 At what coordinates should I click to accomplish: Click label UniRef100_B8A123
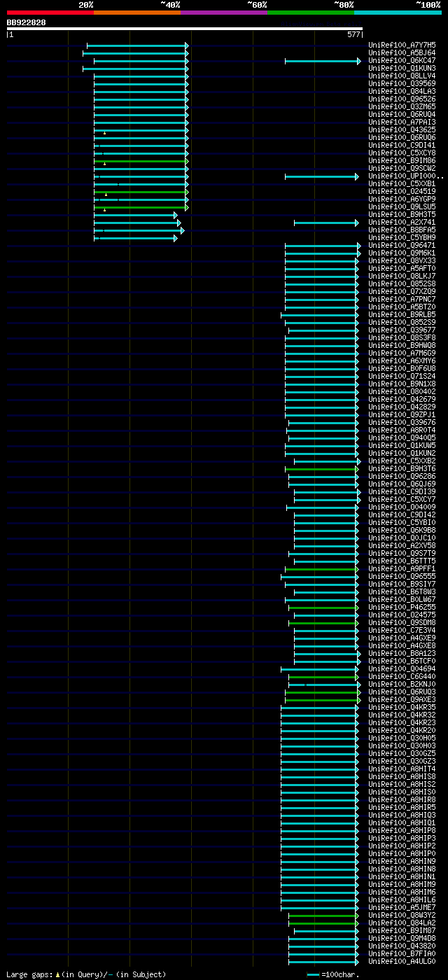click(x=402, y=654)
